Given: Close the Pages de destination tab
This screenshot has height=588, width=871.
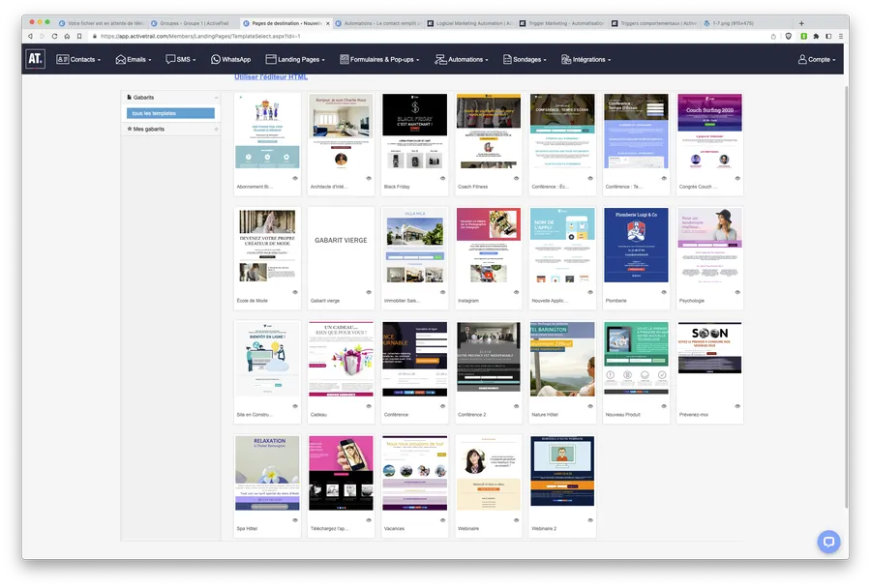Looking at the screenshot, I should pyautogui.click(x=328, y=23).
